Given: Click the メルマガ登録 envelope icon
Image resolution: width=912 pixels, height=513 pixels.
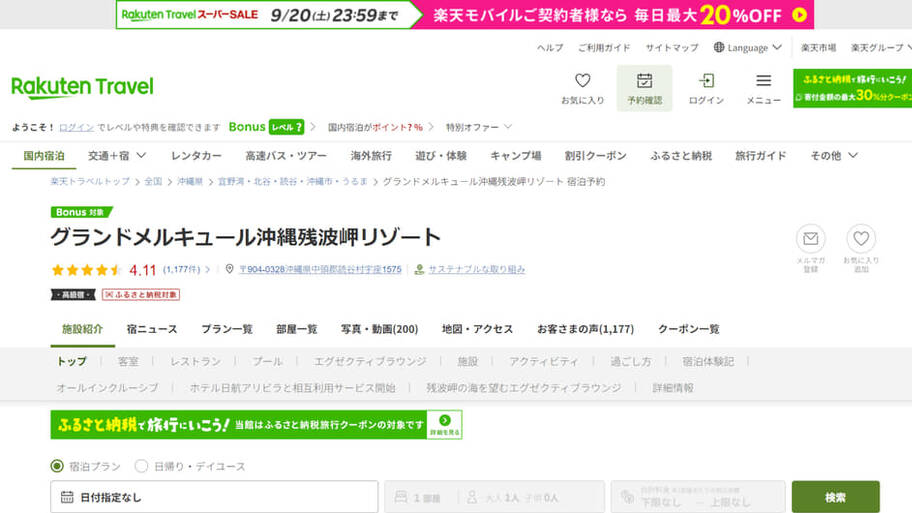Looking at the screenshot, I should click(x=811, y=238).
